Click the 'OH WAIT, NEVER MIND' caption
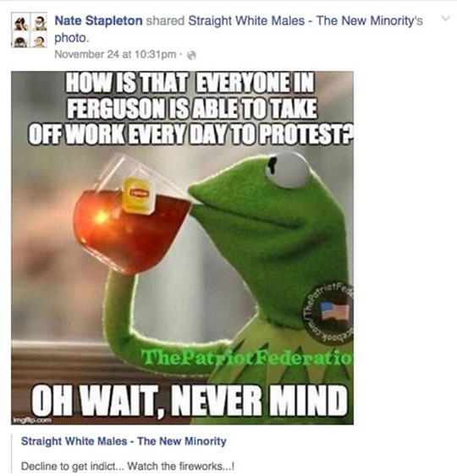457x476 pixels. tap(190, 401)
